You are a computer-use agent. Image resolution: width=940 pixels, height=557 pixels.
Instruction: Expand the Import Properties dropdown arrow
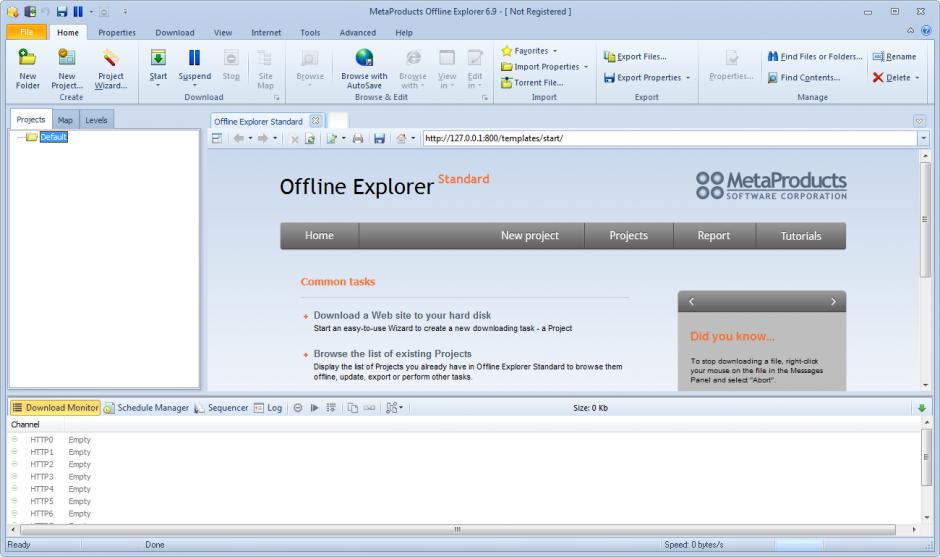586,67
